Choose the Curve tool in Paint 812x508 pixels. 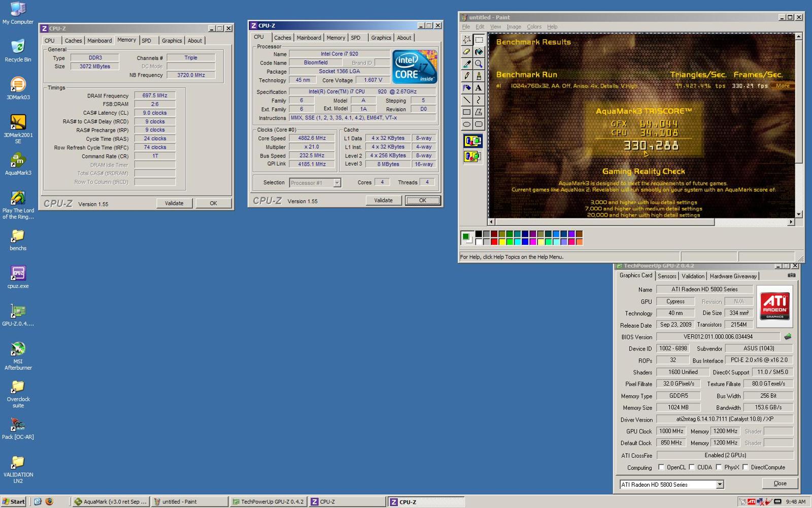(479, 100)
